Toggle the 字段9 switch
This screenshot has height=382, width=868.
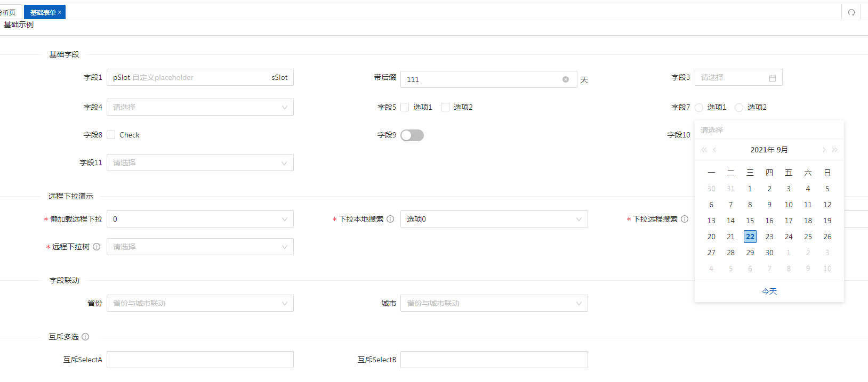click(412, 135)
